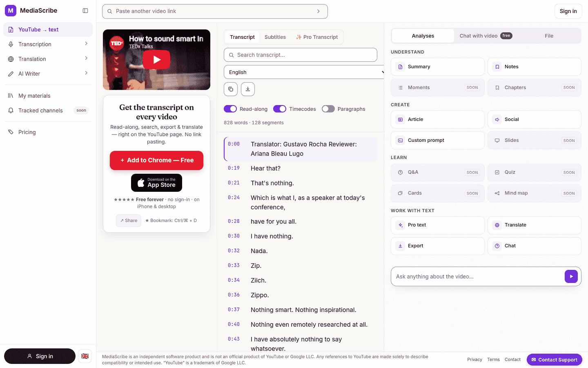Play the TEDx Talks video
Screen dimensions: 588x368
(x=156, y=60)
